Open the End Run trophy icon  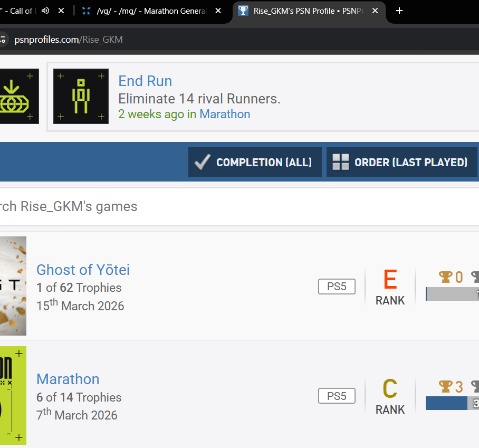81,96
